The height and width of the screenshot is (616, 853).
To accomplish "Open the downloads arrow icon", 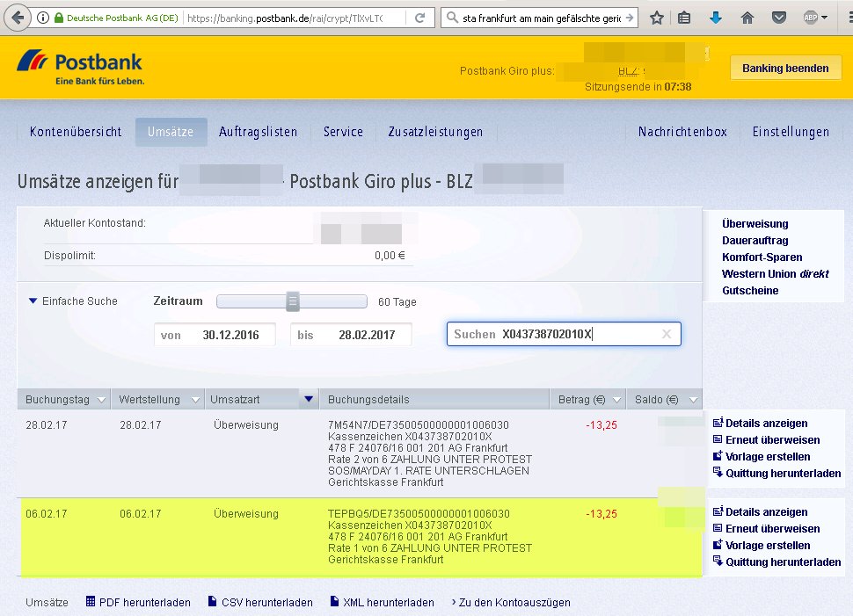I will [x=716, y=18].
